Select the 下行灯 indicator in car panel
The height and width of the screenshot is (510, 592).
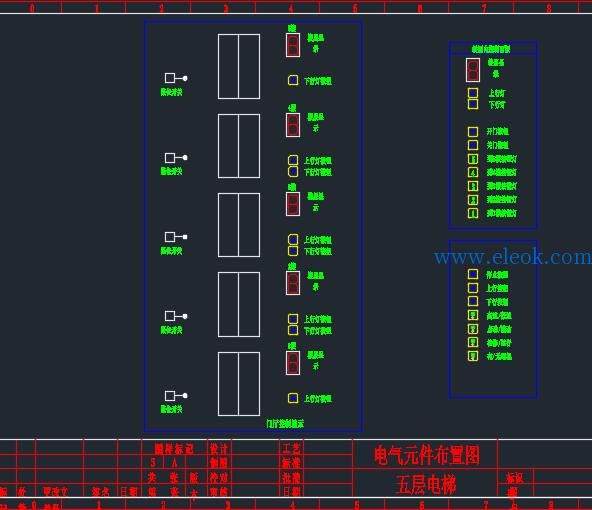(x=473, y=104)
